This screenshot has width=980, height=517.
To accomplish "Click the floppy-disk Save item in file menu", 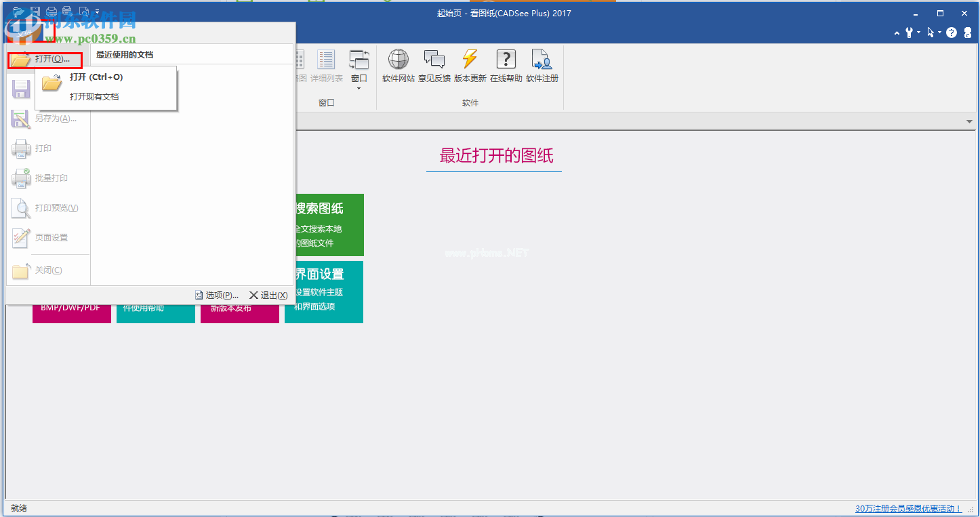I will (x=21, y=89).
